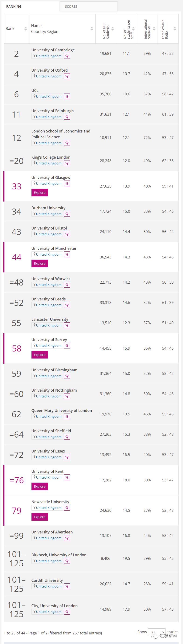Open the Show entries dropdown
183x644 pixels.
[156, 633]
